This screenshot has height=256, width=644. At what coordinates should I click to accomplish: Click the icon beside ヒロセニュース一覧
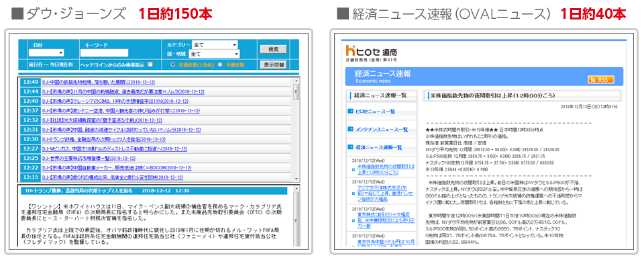(350, 111)
